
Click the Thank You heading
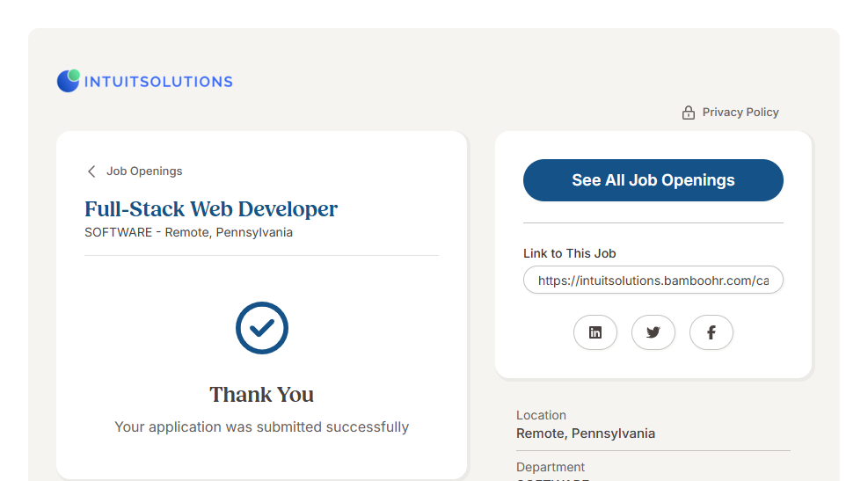[261, 395]
